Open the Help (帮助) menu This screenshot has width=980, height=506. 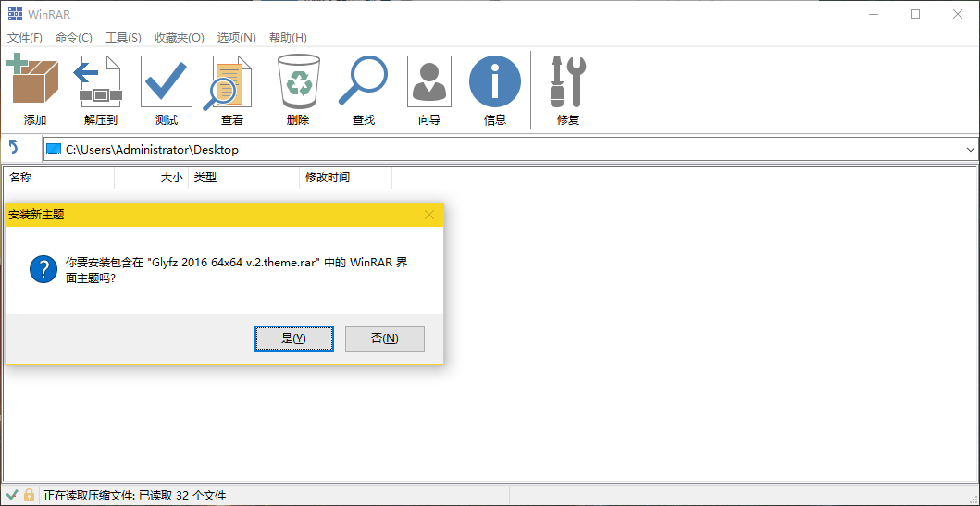point(288,38)
